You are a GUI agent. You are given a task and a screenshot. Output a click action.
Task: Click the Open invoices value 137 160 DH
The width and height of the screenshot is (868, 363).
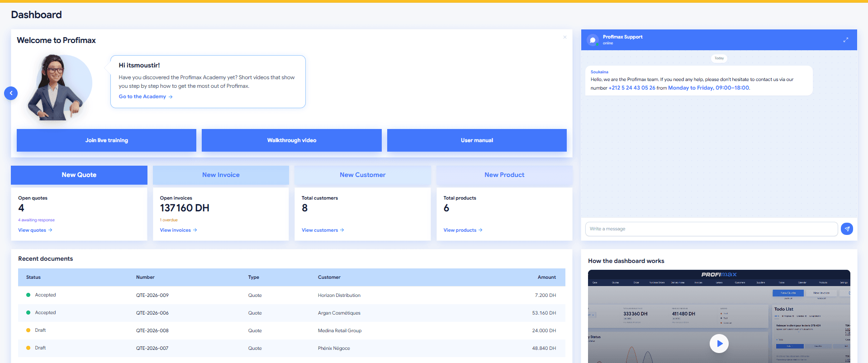click(185, 208)
